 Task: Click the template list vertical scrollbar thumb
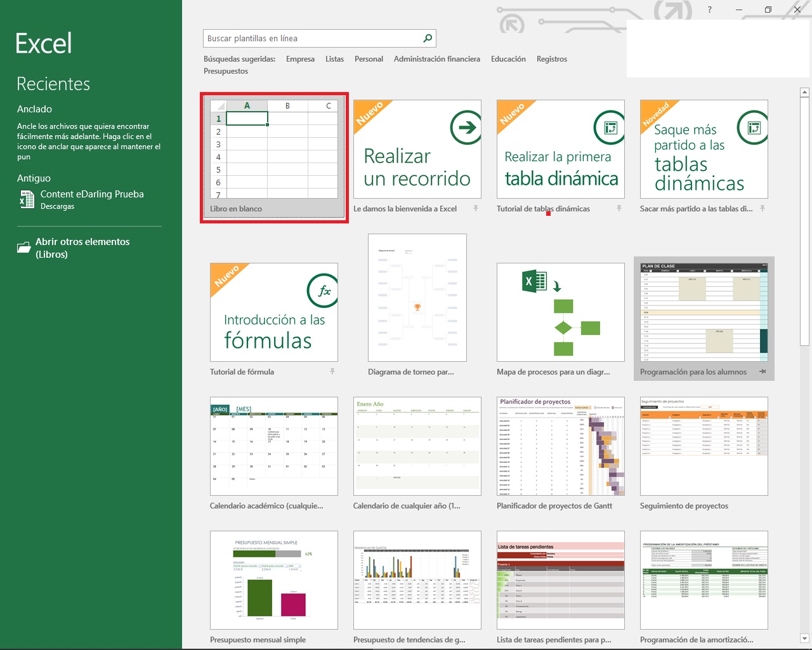click(804, 222)
